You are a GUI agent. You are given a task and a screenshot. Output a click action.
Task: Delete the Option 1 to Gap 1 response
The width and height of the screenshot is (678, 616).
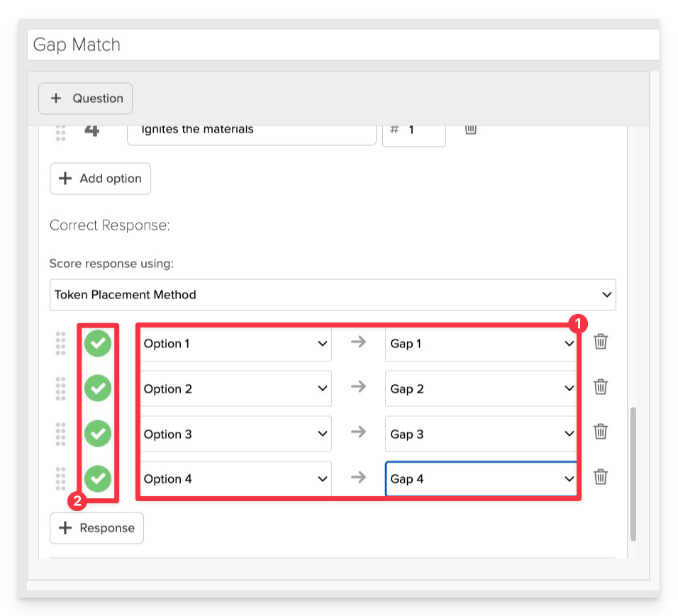pos(600,342)
